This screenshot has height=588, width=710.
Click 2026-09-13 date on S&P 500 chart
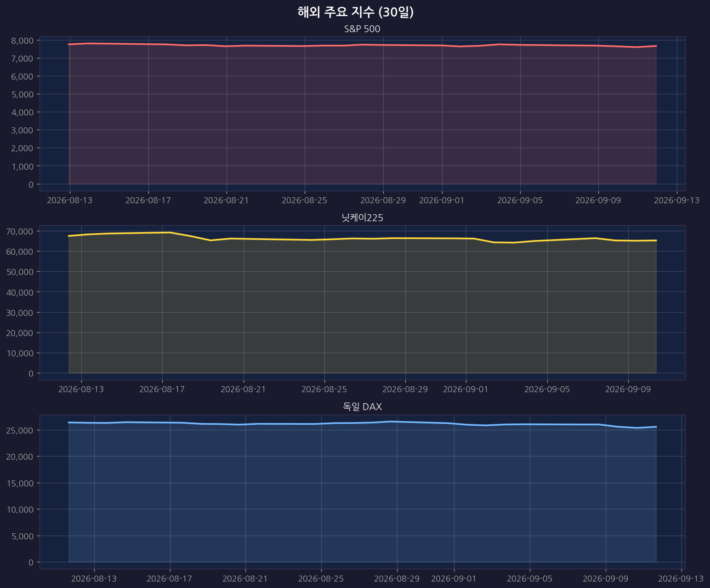coord(677,200)
